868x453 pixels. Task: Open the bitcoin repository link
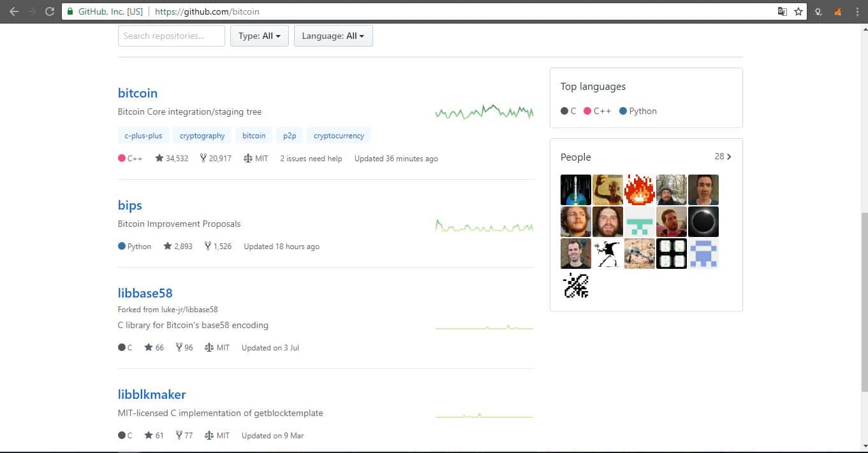[x=138, y=93]
